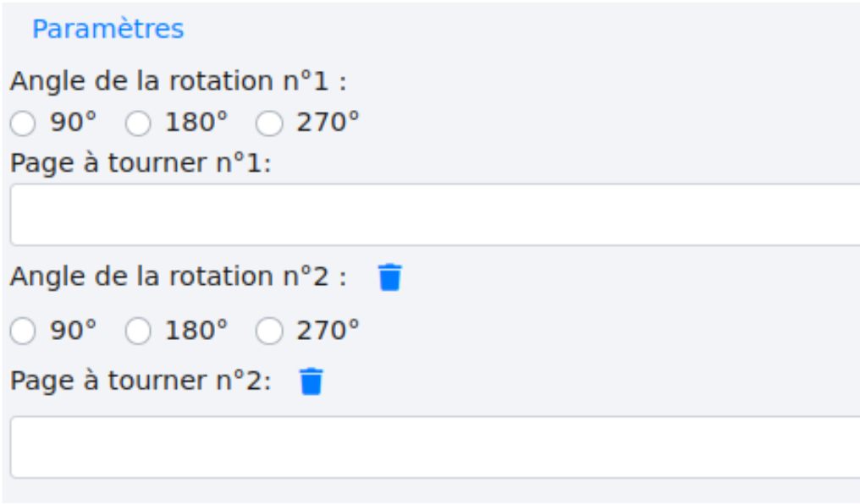Choose 180° radio for rotation n°2
860x504 pixels.
(137, 331)
